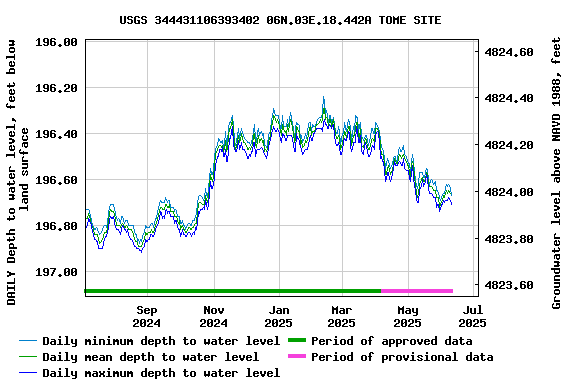
Task: Click the 'Period of approved data' legend text
Action: point(392,341)
